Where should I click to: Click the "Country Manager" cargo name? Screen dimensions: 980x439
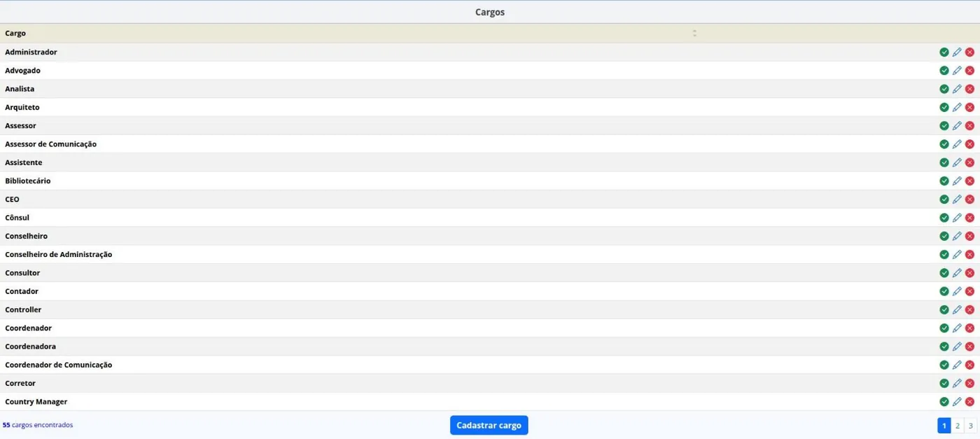pyautogui.click(x=36, y=402)
